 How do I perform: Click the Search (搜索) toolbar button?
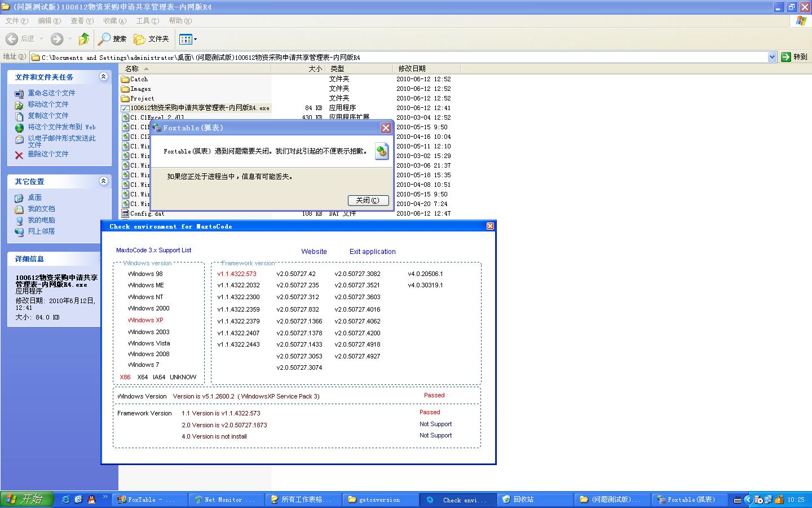click(x=112, y=39)
